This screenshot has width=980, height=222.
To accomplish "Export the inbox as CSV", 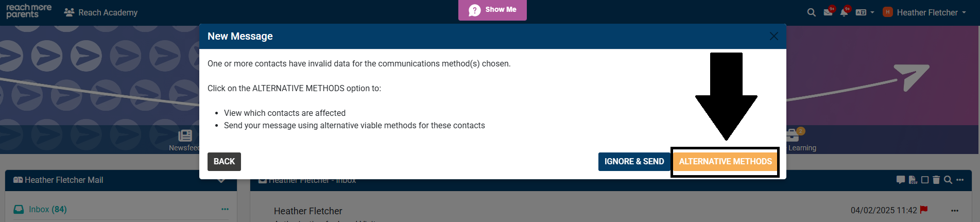I will [x=913, y=180].
